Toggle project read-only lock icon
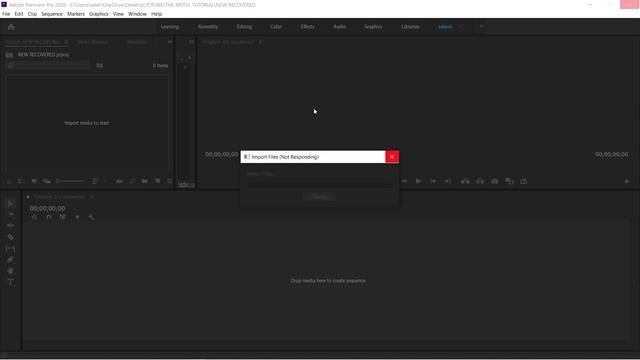640x360 pixels. tap(9, 181)
